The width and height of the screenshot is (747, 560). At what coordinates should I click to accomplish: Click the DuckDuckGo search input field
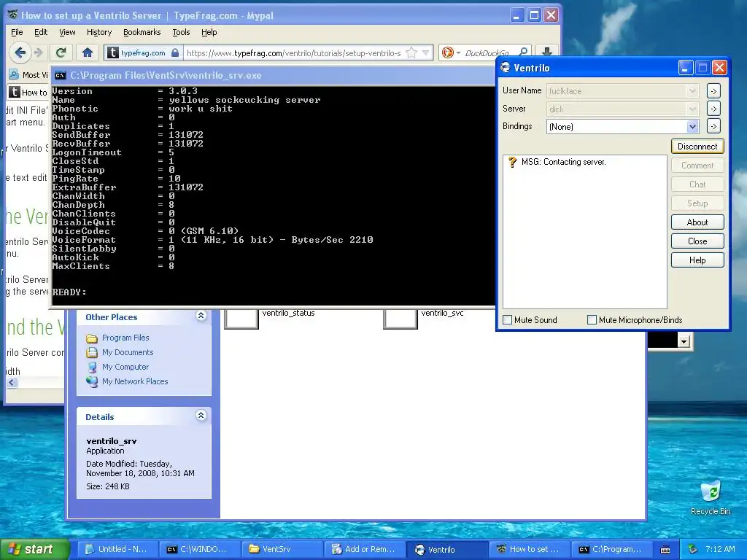(487, 52)
